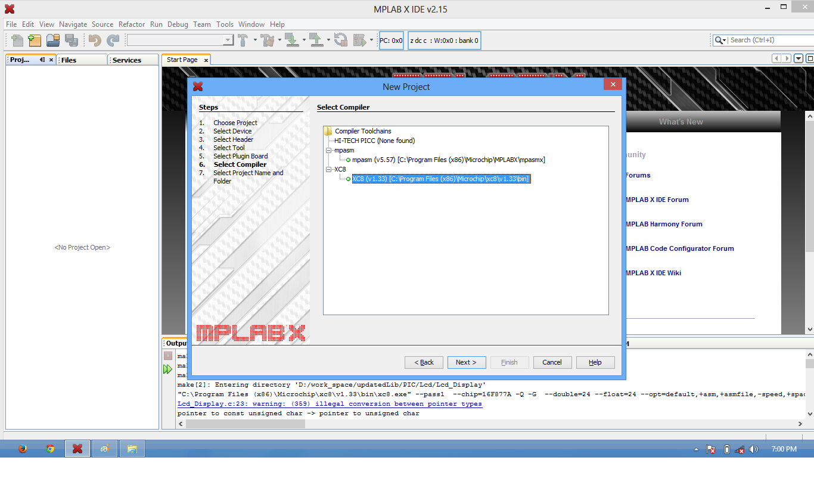The width and height of the screenshot is (814, 504).
Task: Open the MPLAB X IDE Wiki link
Action: (x=653, y=273)
